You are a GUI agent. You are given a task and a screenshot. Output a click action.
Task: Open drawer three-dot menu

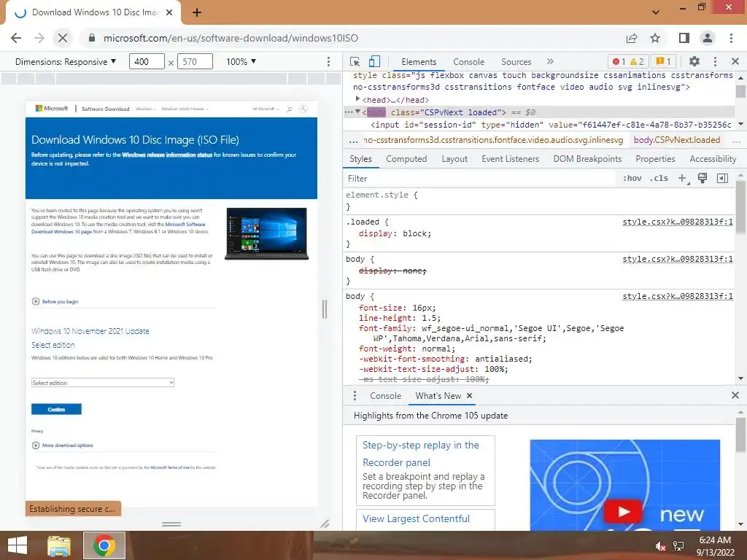pos(355,396)
